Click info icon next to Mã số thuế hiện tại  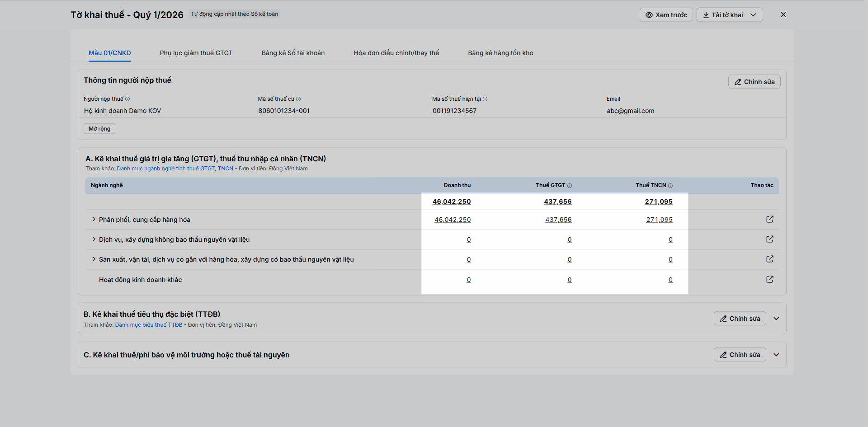(485, 99)
